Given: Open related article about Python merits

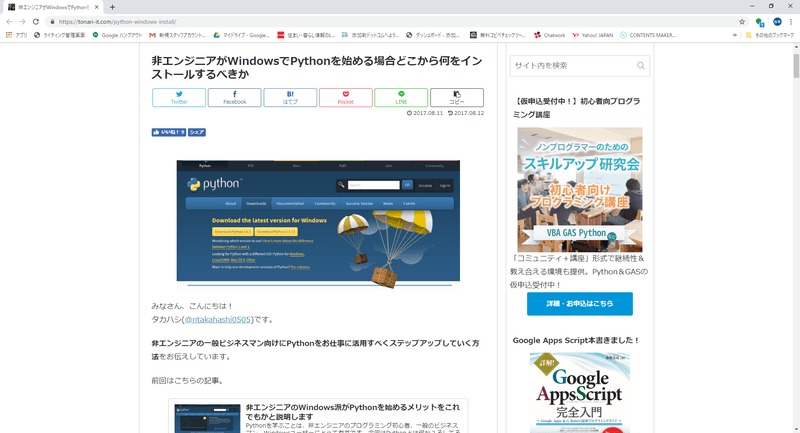Looking at the screenshot, I should (353, 412).
